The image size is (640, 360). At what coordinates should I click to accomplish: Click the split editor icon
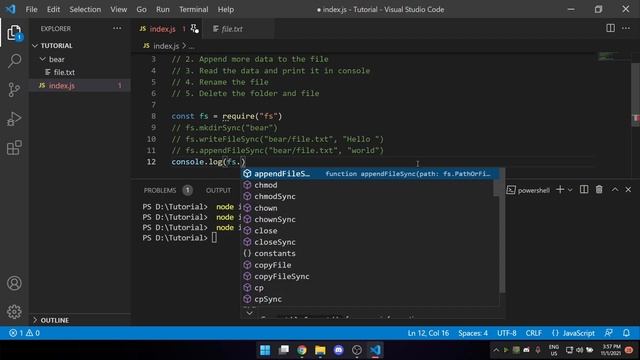tap(610, 28)
